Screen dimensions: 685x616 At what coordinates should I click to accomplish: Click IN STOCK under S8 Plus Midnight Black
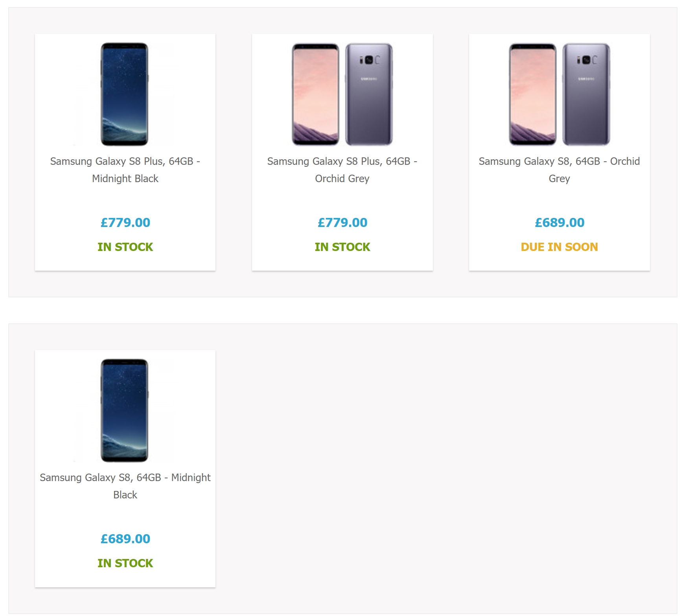[x=125, y=247]
